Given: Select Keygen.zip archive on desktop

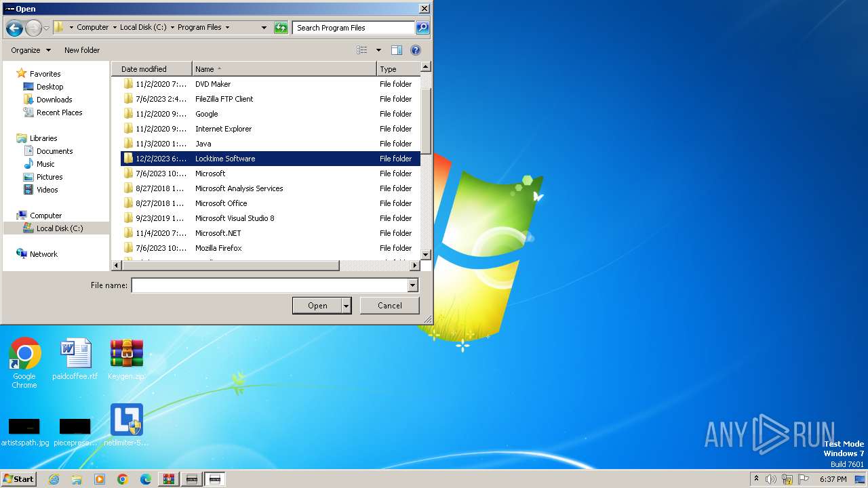Looking at the screenshot, I should 126,359.
